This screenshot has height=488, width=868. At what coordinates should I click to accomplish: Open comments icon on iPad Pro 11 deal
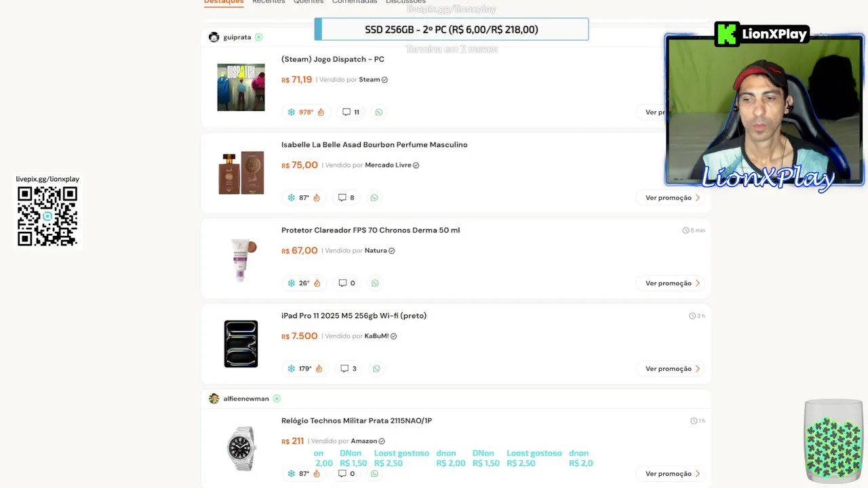[344, 368]
